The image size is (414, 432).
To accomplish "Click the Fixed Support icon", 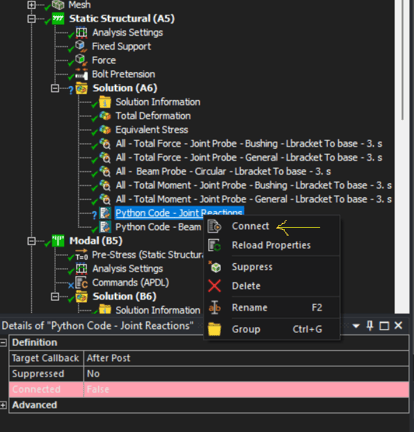I will tap(80, 46).
